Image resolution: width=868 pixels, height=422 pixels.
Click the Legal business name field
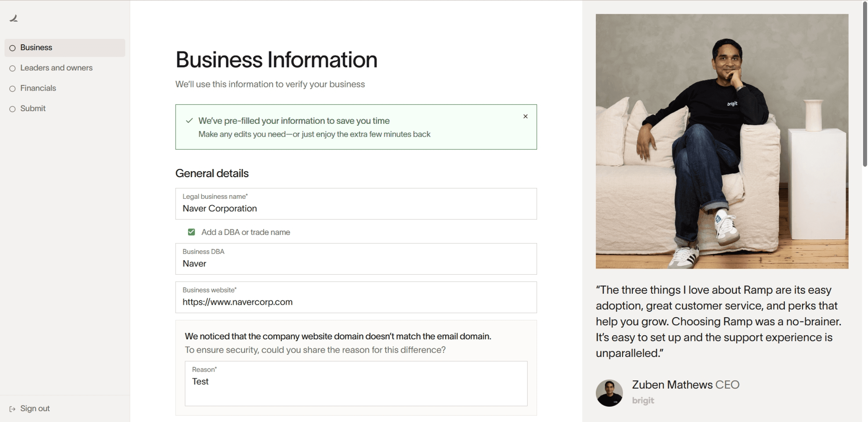356,208
